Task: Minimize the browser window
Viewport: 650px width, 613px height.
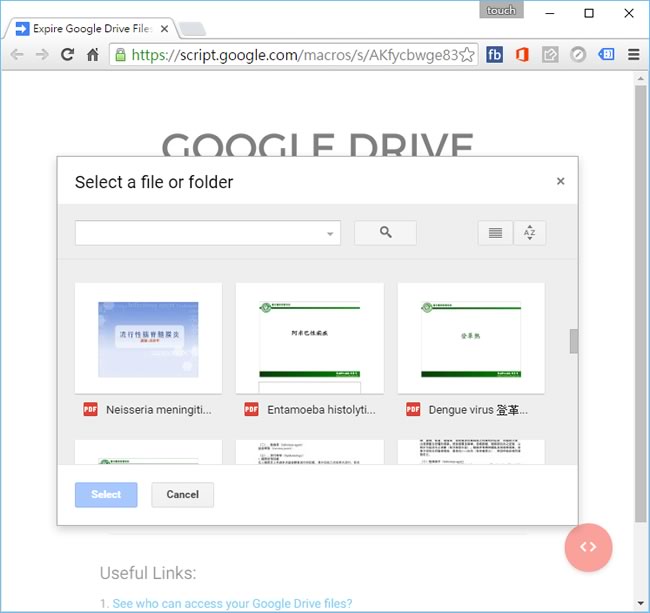Action: (550, 13)
